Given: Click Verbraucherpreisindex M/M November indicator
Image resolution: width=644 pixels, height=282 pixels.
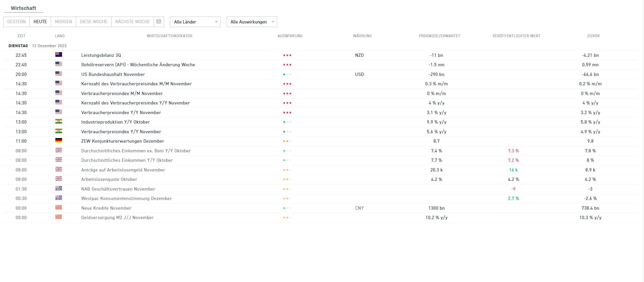Looking at the screenshot, I should (x=122, y=93).
